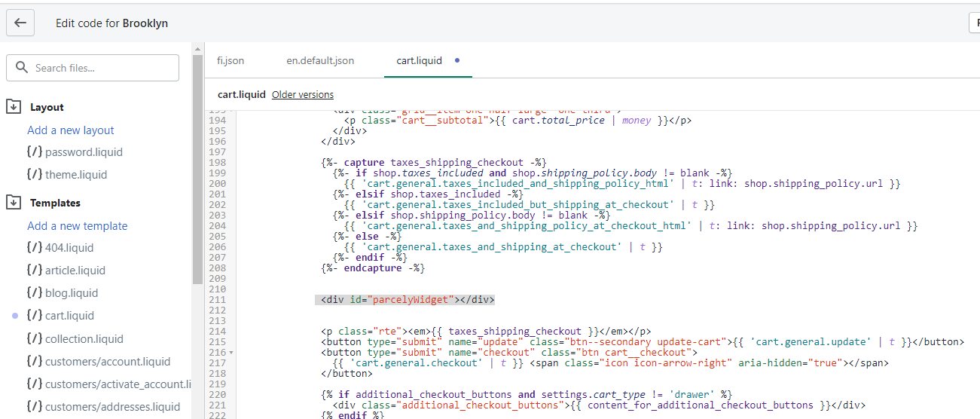This screenshot has width=980, height=419.
Task: Open password.liquid file
Action: (84, 152)
